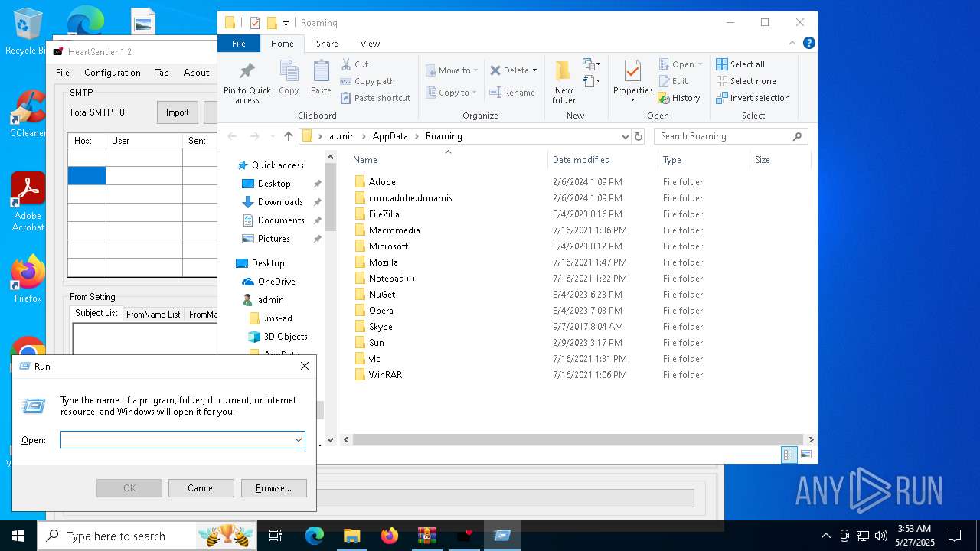This screenshot has width=980, height=551.
Task: Select FromName List tab in HeartSender
Action: 153,315
